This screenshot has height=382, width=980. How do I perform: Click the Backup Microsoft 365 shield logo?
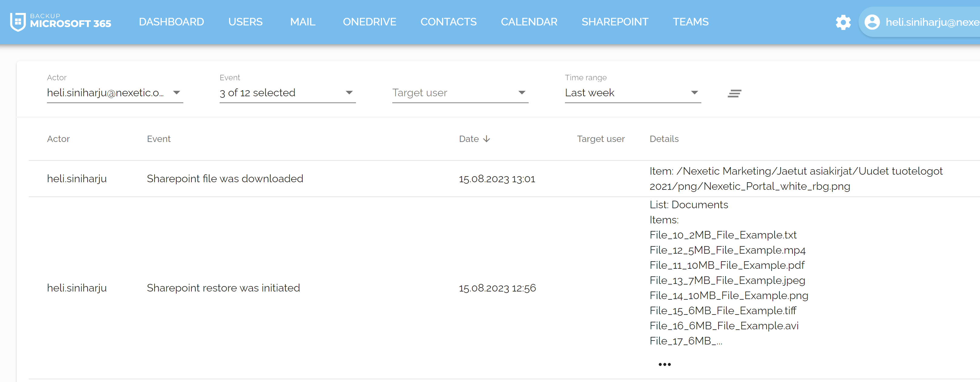tap(18, 22)
